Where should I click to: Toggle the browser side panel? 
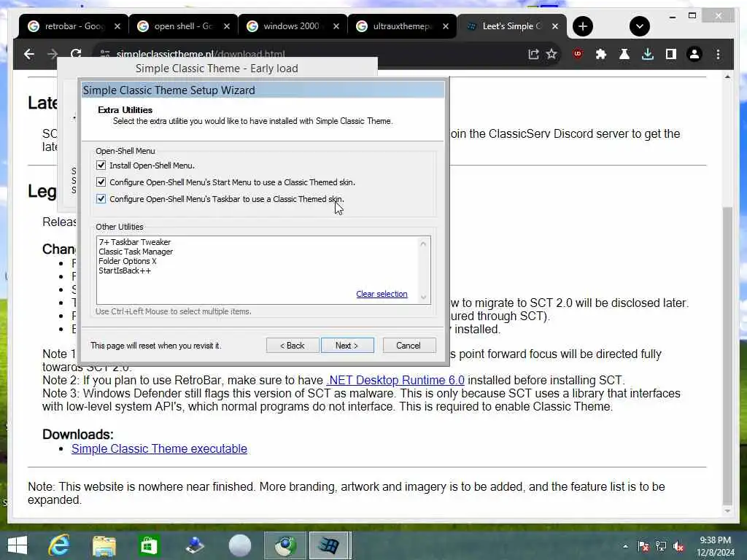pos(671,54)
